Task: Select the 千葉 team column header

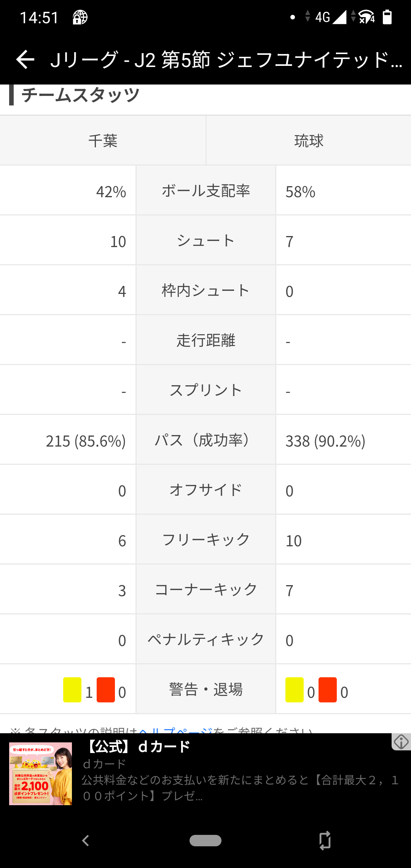Action: click(x=103, y=140)
